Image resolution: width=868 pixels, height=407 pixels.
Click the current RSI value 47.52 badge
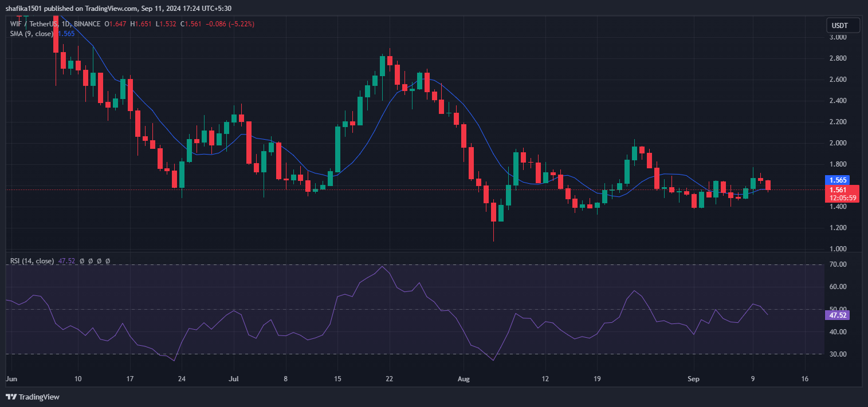coord(837,315)
